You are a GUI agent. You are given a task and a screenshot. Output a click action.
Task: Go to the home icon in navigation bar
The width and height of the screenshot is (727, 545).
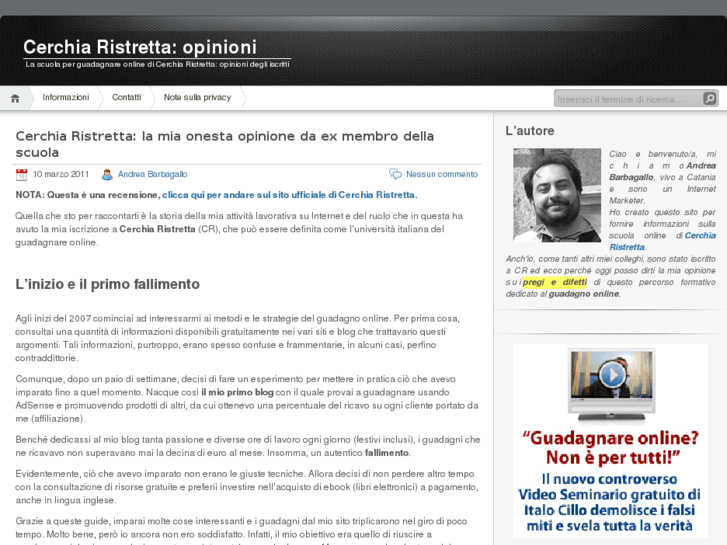pos(15,98)
